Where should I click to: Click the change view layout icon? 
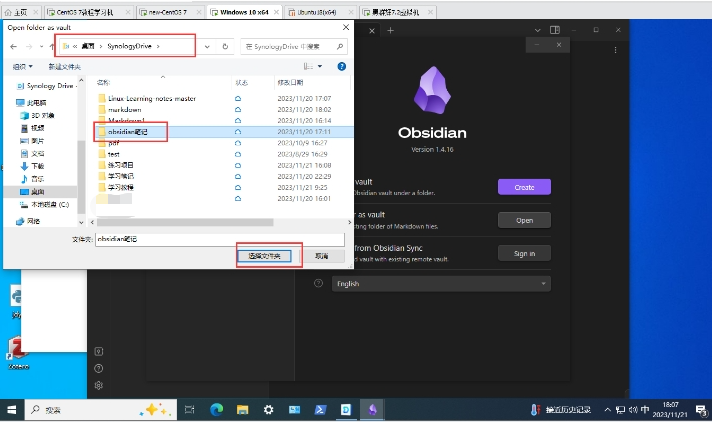pos(308,66)
